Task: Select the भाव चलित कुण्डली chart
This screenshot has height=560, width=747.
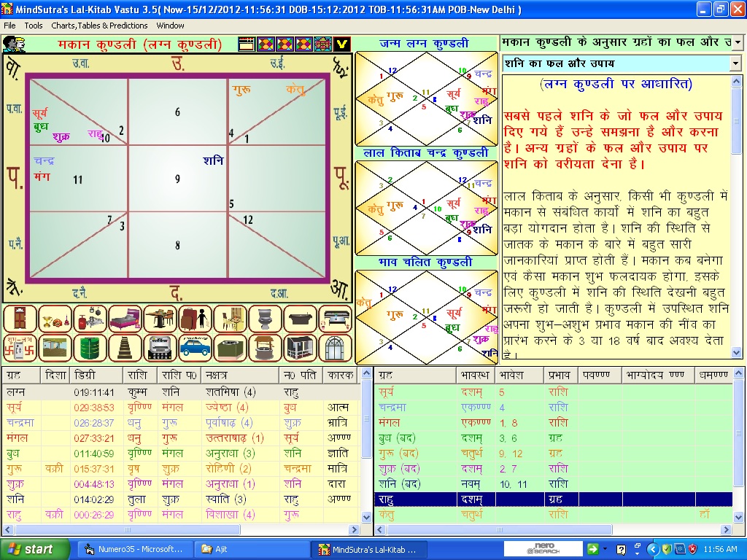Action: 426,317
